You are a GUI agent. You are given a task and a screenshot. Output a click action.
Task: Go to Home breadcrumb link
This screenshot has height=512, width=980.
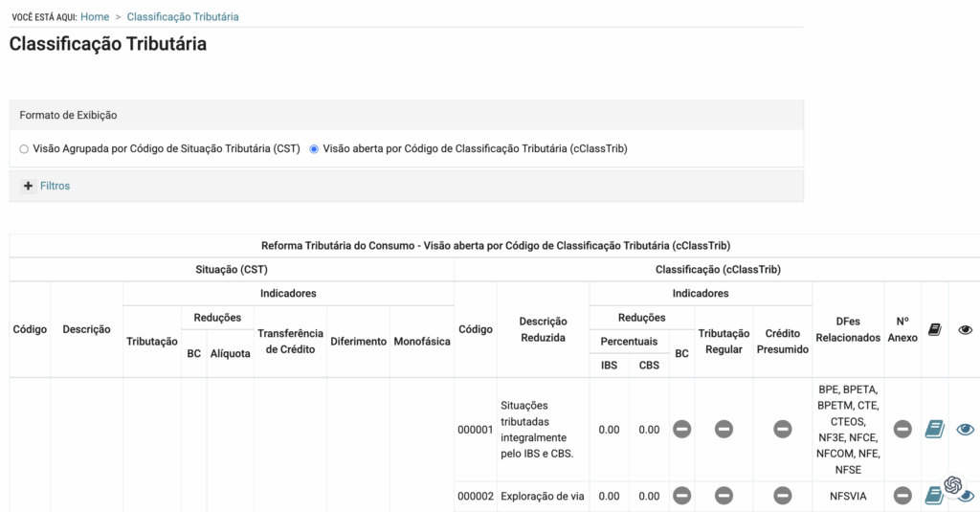click(x=95, y=17)
